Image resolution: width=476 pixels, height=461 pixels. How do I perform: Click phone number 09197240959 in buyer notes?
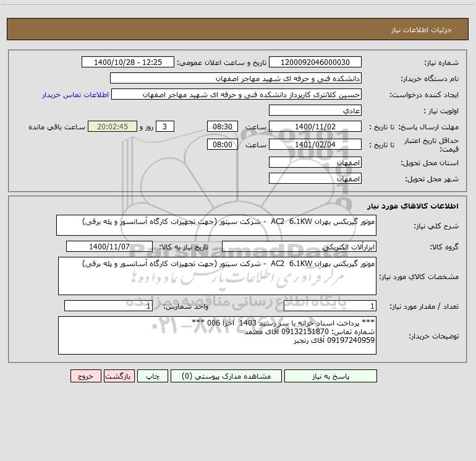(x=351, y=340)
